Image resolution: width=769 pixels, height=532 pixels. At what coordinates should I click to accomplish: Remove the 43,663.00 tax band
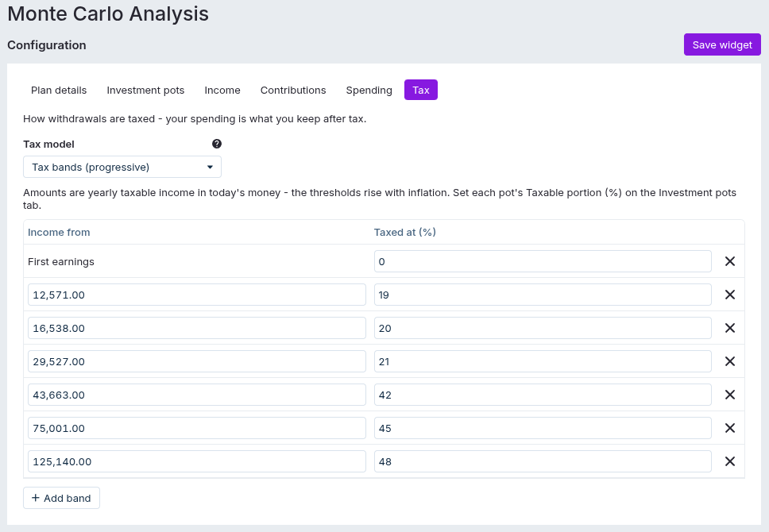(730, 395)
